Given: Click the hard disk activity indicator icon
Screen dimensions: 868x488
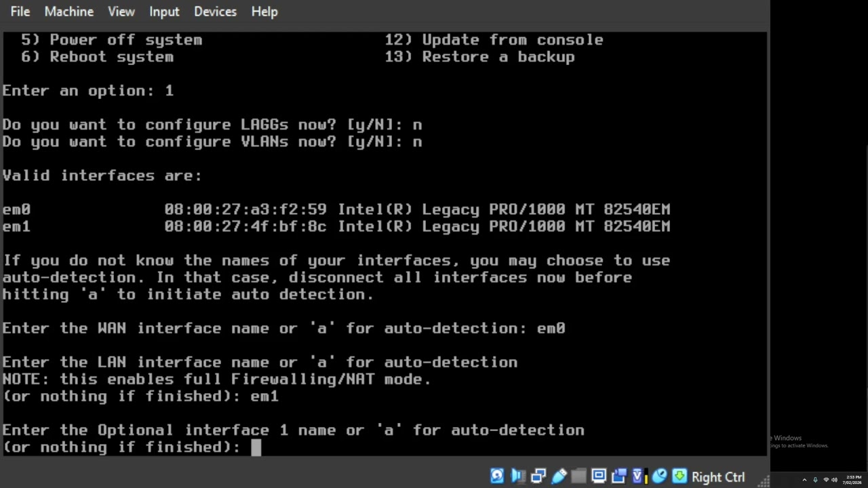Looking at the screenshot, I should click(497, 476).
